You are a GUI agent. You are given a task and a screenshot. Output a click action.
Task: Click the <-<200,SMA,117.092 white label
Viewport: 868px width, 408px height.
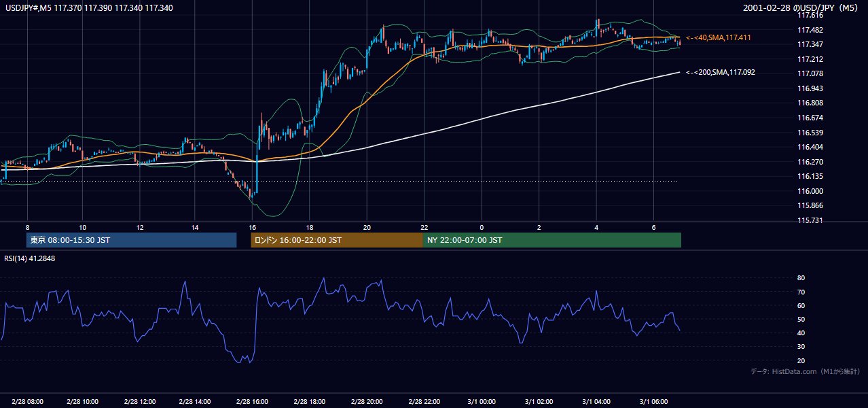click(x=720, y=72)
